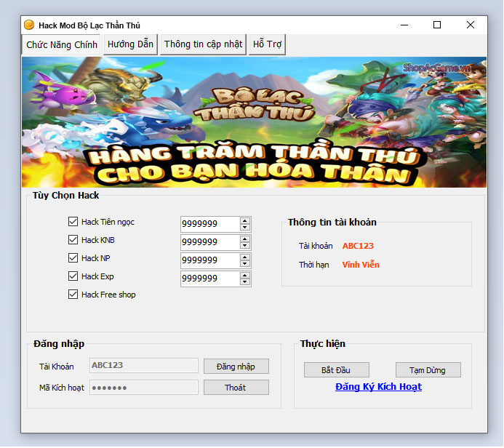Decrease the Hack NP value with down arrow

click(245, 263)
